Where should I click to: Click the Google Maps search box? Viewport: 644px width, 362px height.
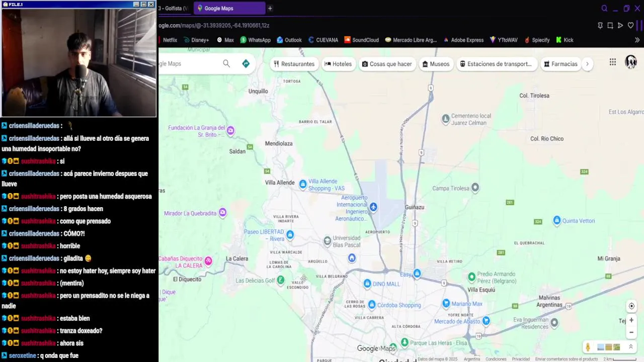(189, 63)
